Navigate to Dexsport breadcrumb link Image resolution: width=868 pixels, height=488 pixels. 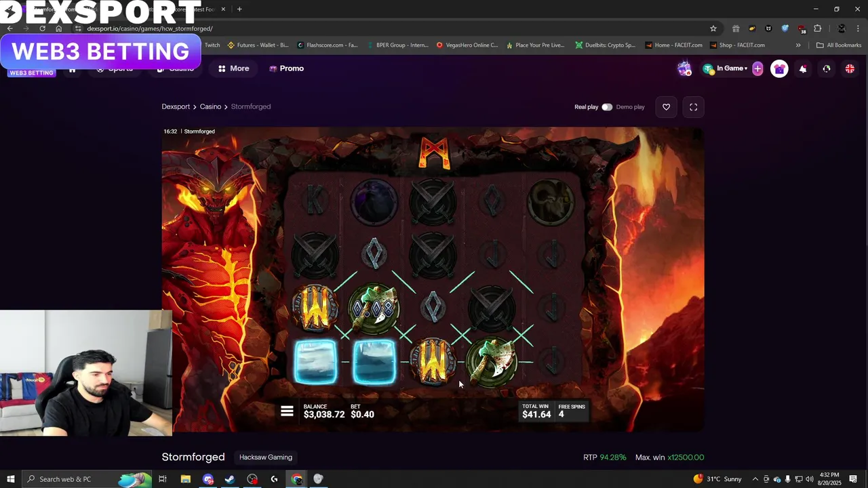coord(176,106)
